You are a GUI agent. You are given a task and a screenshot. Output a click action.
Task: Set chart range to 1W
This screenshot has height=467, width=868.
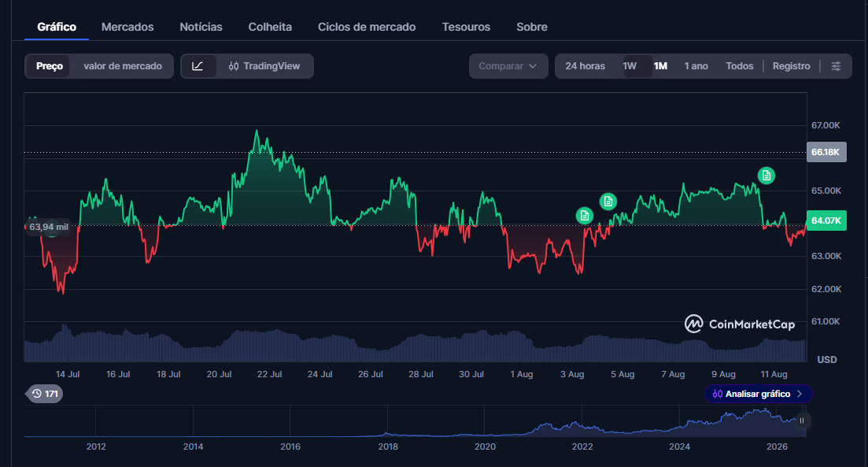click(x=630, y=66)
